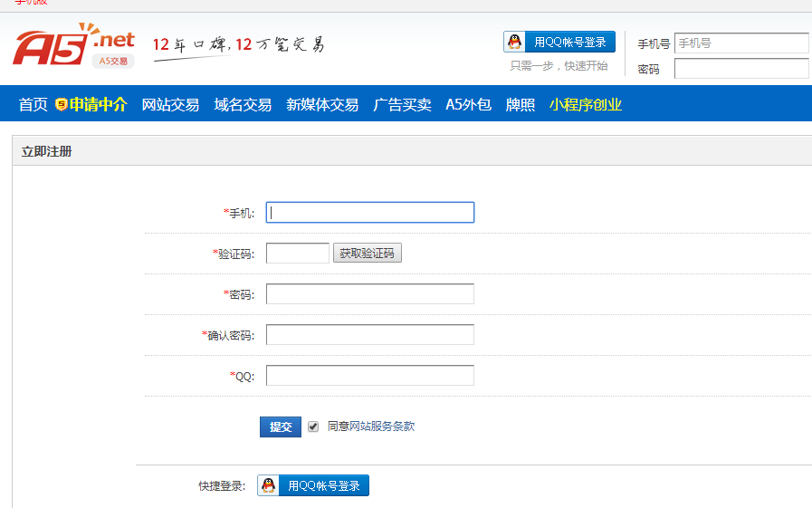Click 获取验证码 button
The height and width of the screenshot is (508, 812).
tap(368, 254)
